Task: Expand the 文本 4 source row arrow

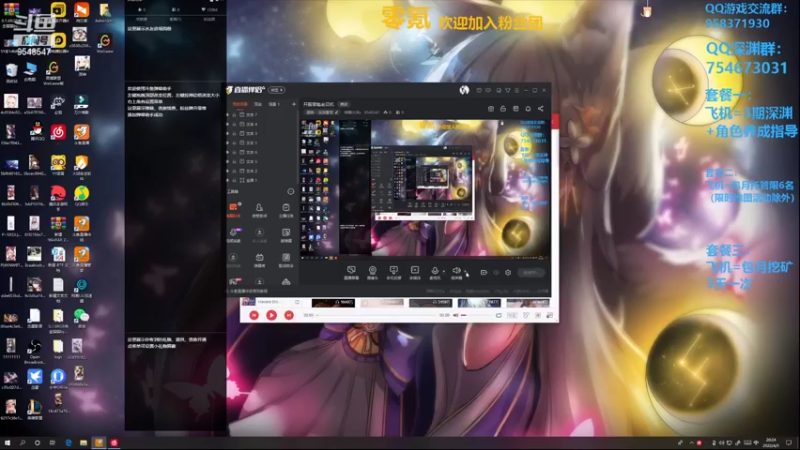Action: click(228, 124)
